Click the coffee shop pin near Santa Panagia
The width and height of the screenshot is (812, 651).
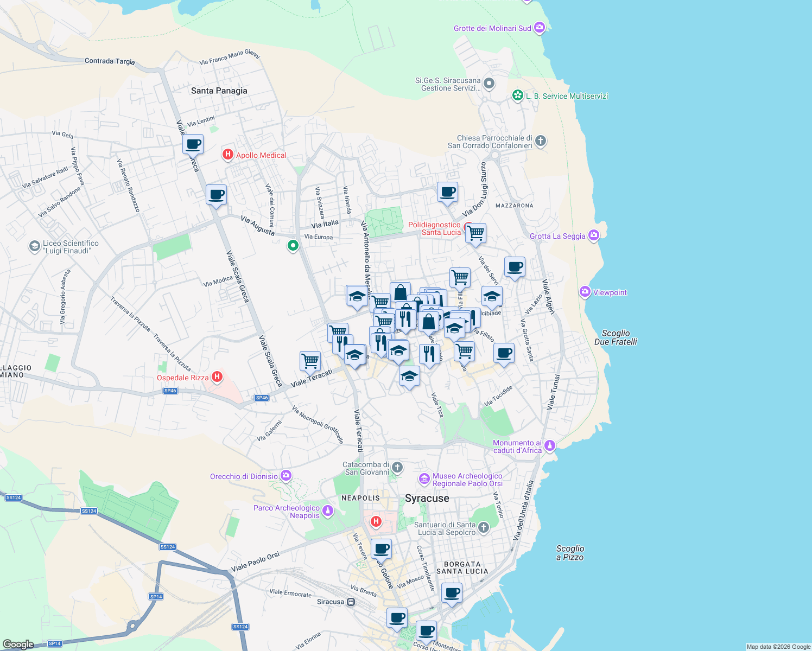192,143
